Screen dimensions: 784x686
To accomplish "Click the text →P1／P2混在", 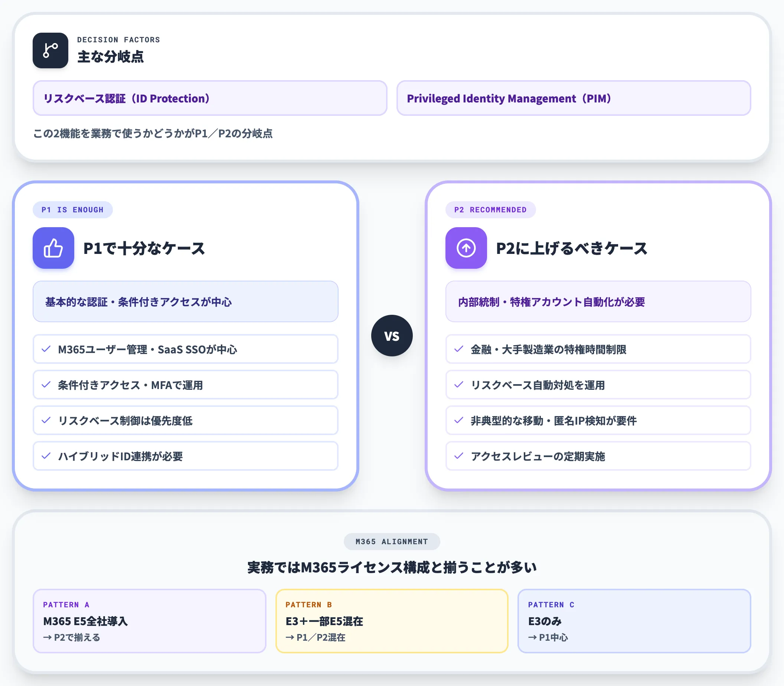I will pos(316,637).
